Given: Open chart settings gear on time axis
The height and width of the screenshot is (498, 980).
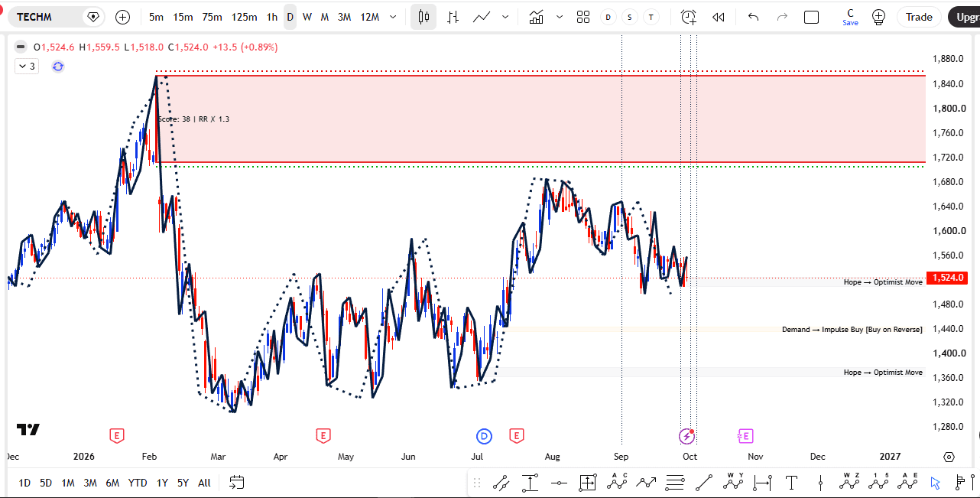Looking at the screenshot, I should pos(949,457).
